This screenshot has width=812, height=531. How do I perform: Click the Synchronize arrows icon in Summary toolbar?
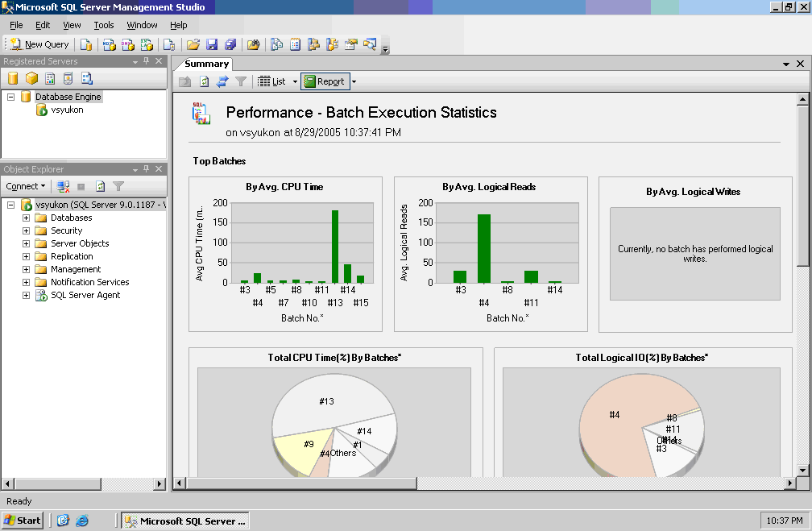coord(222,81)
